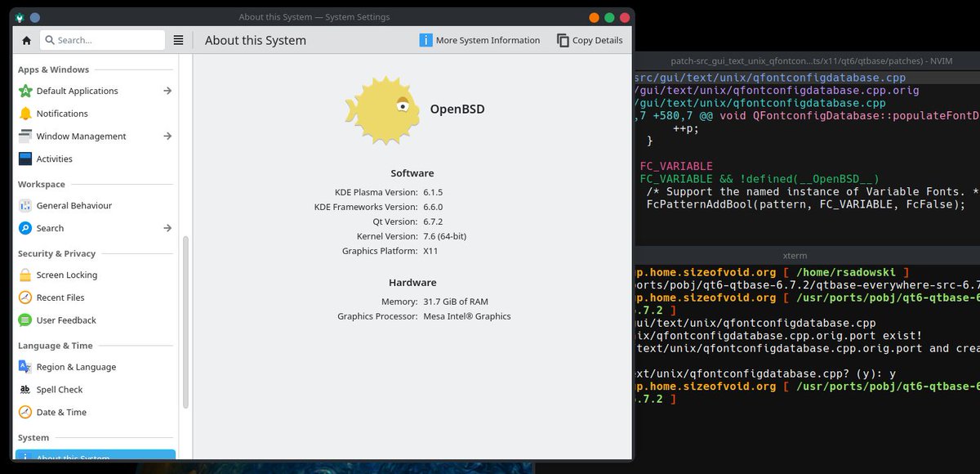This screenshot has width=980, height=474.
Task: Click the KDE Plasma Version value 6.1.5
Action: click(x=433, y=192)
